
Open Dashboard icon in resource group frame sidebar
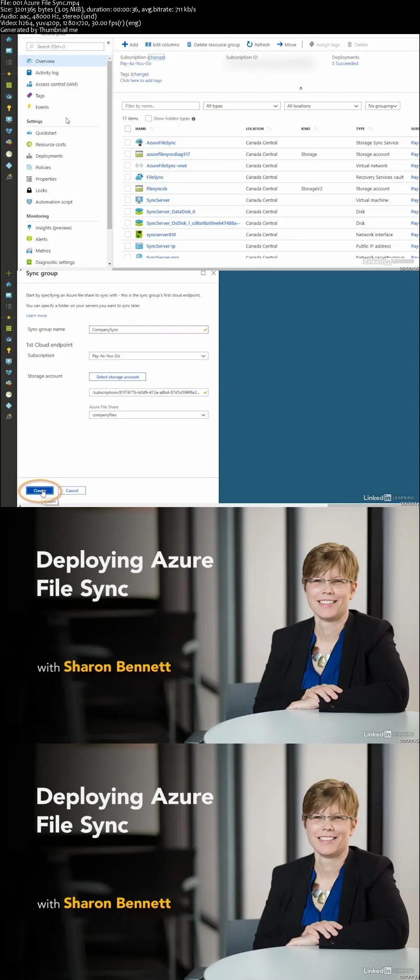(9, 51)
